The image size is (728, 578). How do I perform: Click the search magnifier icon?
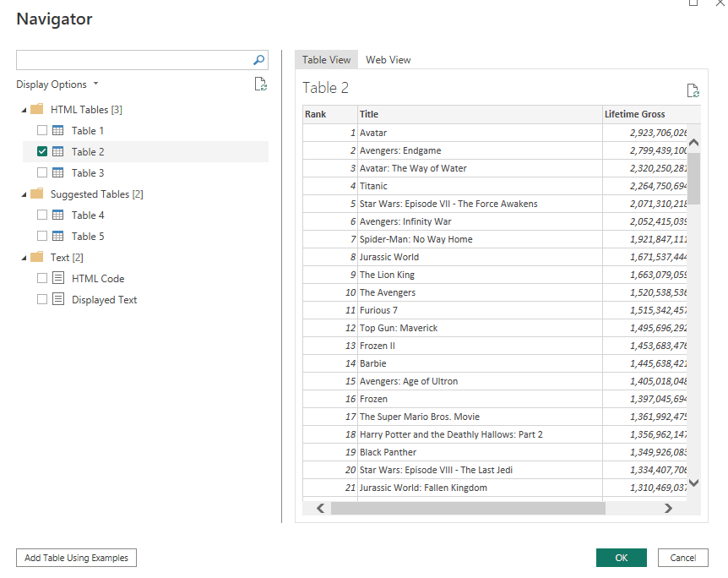(258, 60)
